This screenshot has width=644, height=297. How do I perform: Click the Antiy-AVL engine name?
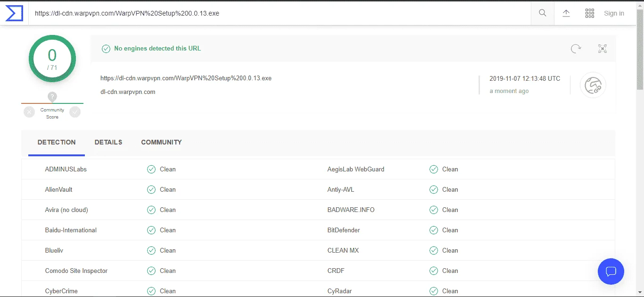[341, 189]
